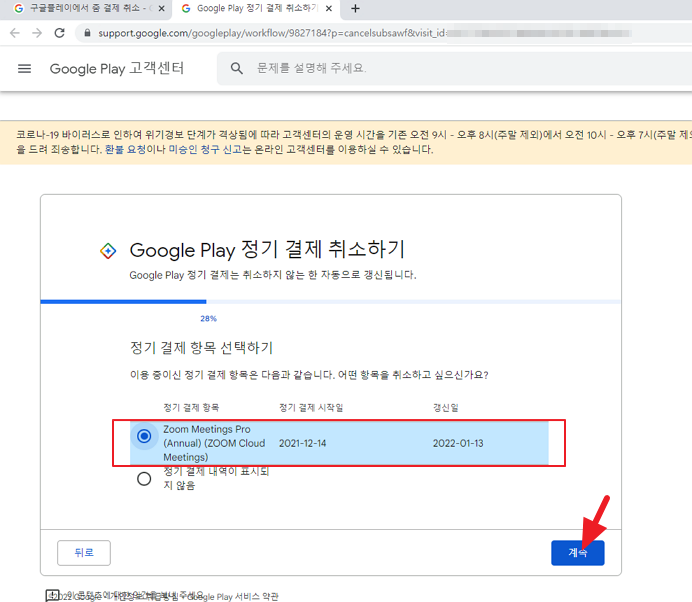Click the browser forward arrow
692x602 pixels.
pyautogui.click(x=37, y=33)
